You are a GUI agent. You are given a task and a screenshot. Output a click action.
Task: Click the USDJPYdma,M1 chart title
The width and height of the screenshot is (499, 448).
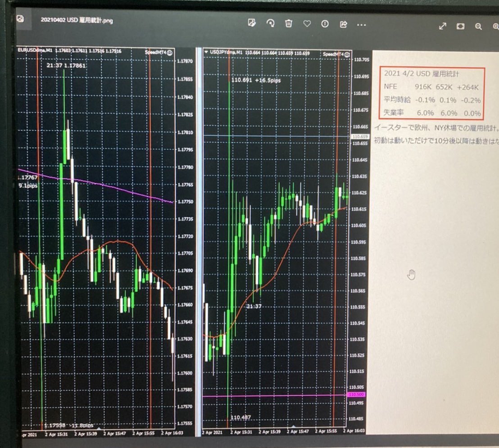point(226,53)
